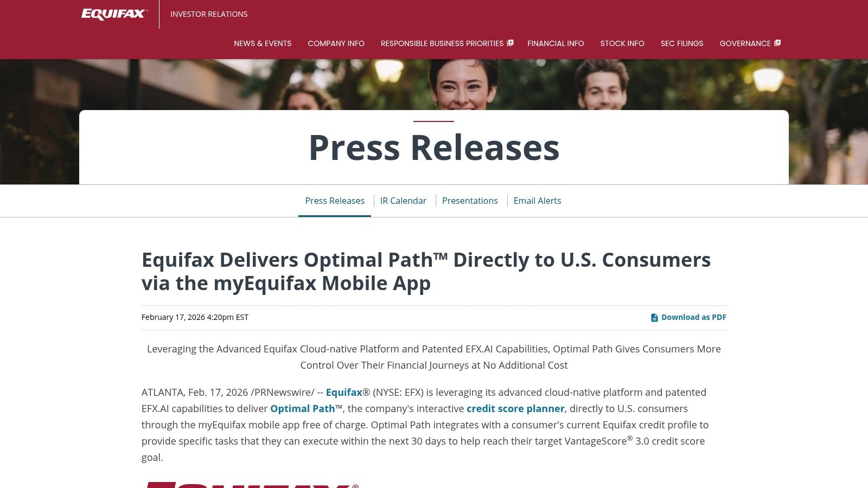The height and width of the screenshot is (488, 868).
Task: Open the Company Info menu
Action: tap(336, 43)
